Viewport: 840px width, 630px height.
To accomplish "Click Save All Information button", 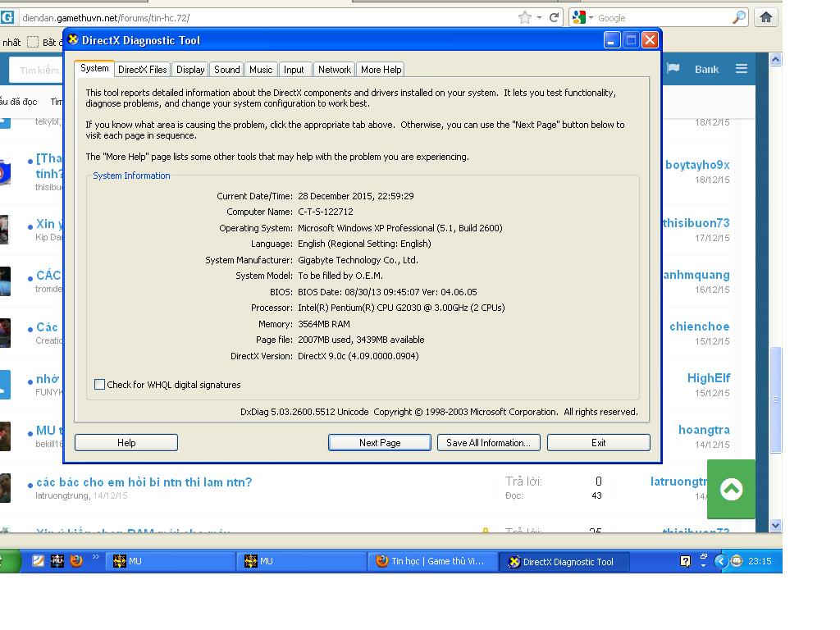I will (x=489, y=442).
